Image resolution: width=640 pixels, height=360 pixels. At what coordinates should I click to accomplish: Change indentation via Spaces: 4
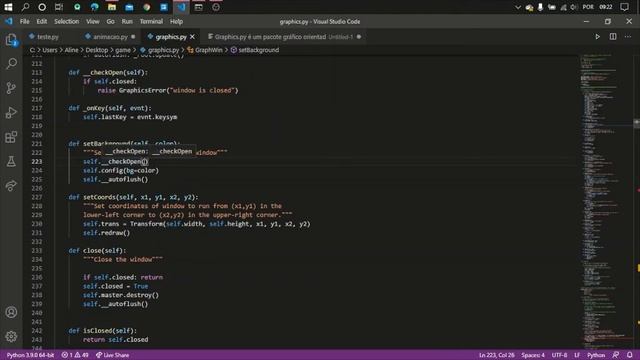[x=533, y=355]
